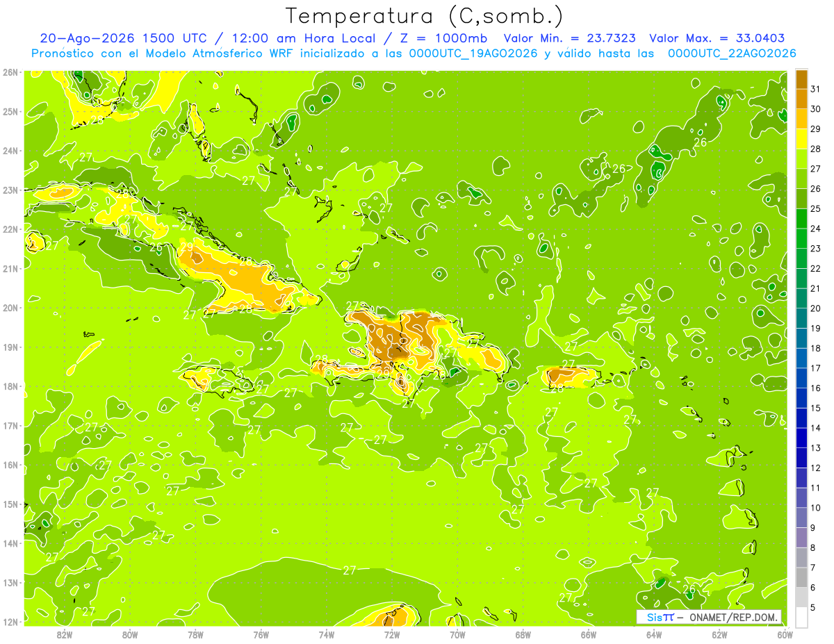Click the '13N' latitude axis label
The image size is (834, 644).
click(x=10, y=582)
